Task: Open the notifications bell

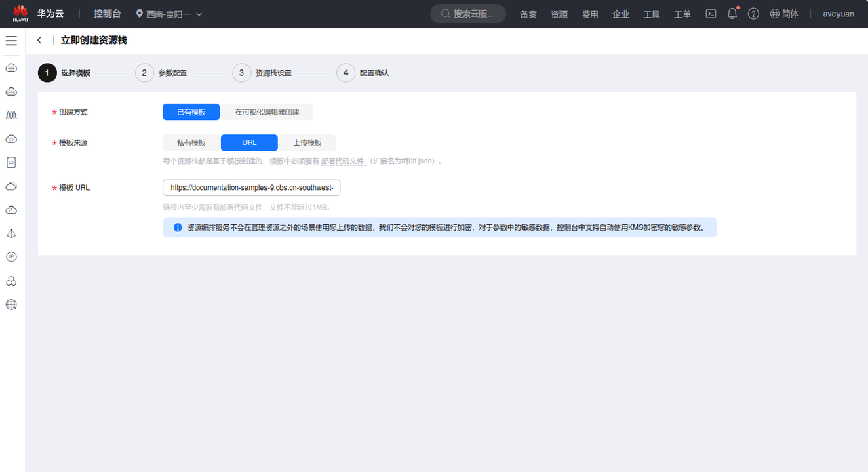Action: click(732, 14)
